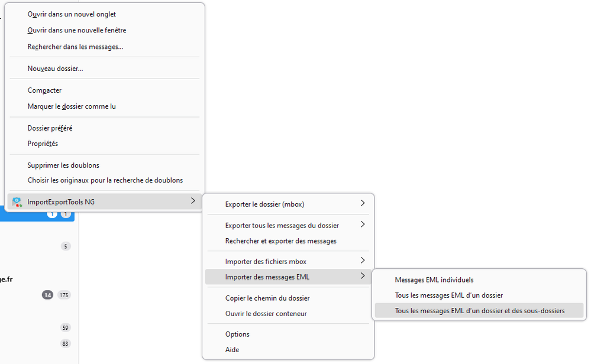Expand arrow of 'Exporter tous les messages du dossier'
This screenshot has height=364, width=591.
[363, 225]
